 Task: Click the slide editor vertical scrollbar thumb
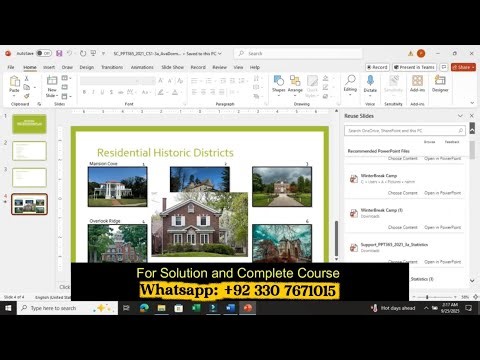336,238
